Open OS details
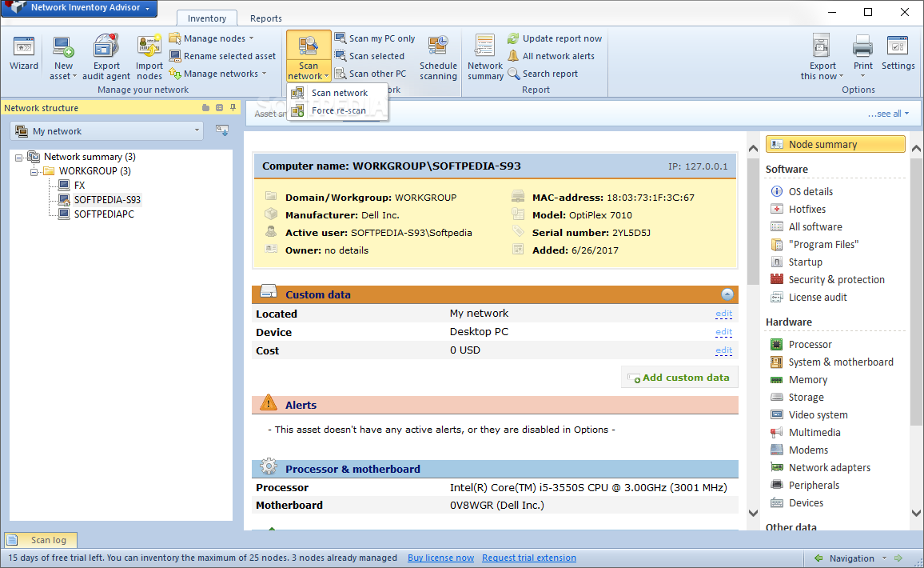This screenshot has width=924, height=568. coord(810,192)
